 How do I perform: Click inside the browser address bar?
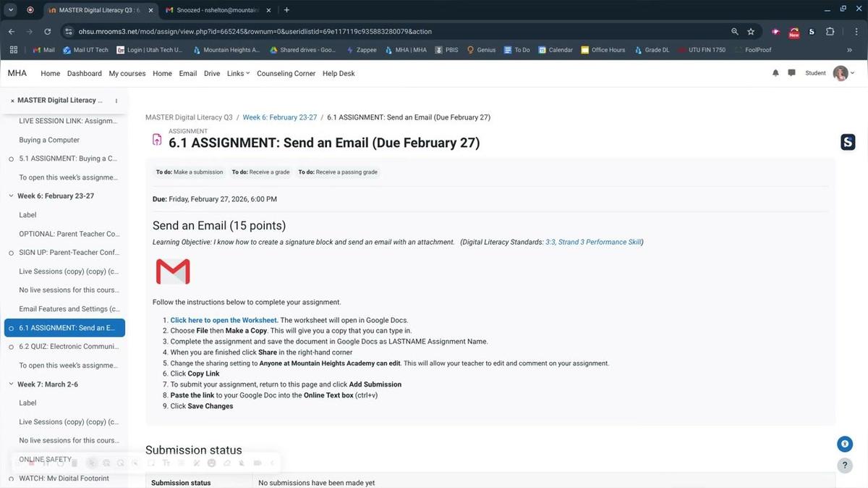(289, 32)
